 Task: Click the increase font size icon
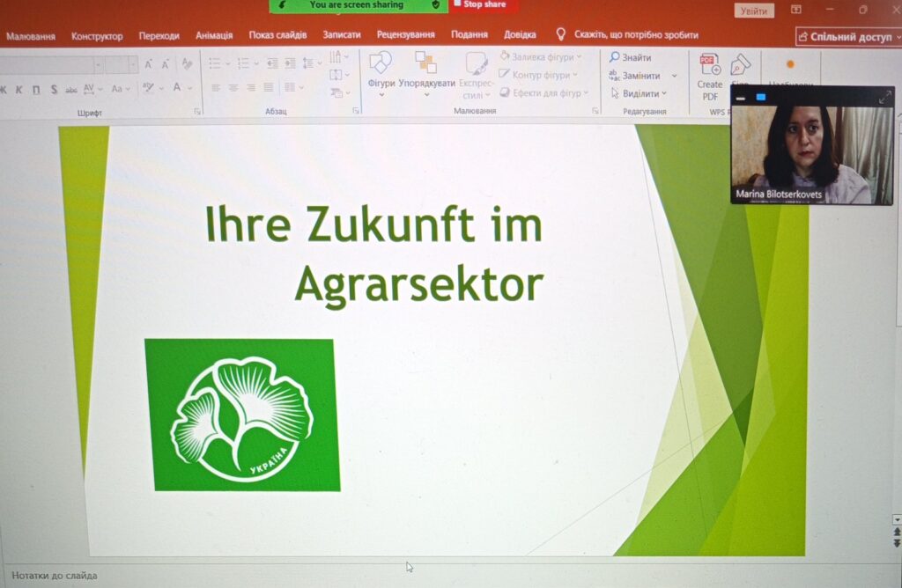(x=148, y=64)
